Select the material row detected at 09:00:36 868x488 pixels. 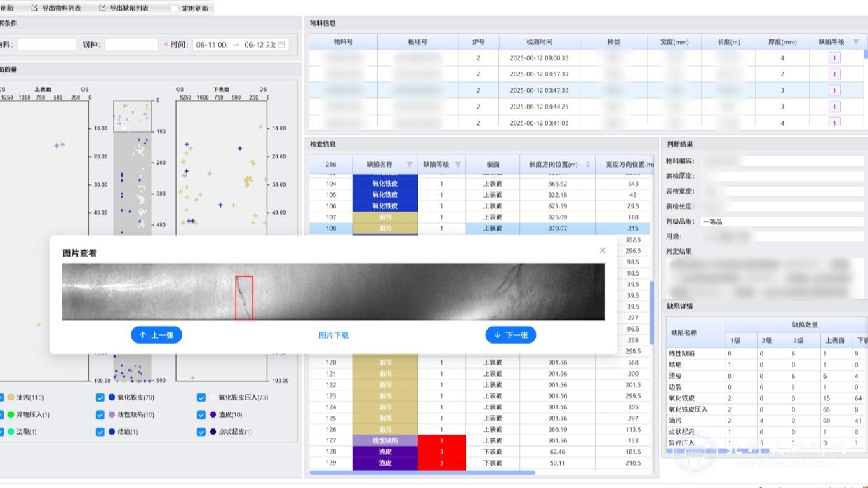click(x=539, y=58)
